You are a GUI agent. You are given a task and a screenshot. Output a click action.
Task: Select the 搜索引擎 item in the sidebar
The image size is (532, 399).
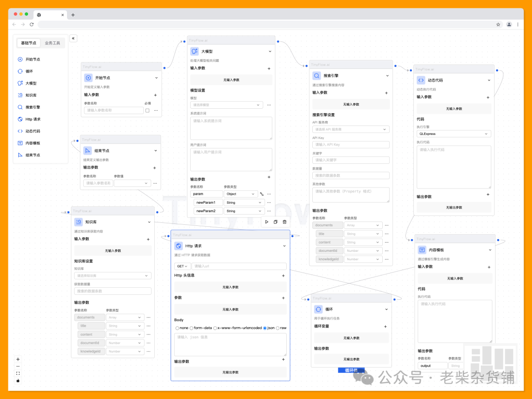tap(29, 107)
